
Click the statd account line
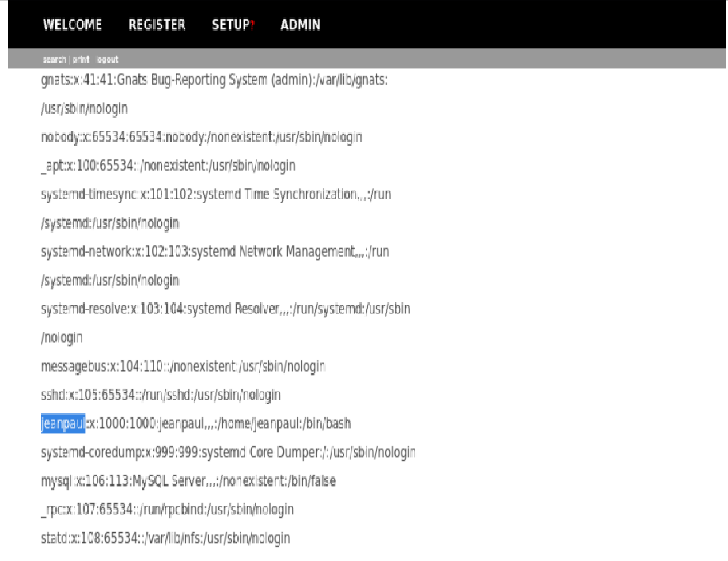pos(165,538)
